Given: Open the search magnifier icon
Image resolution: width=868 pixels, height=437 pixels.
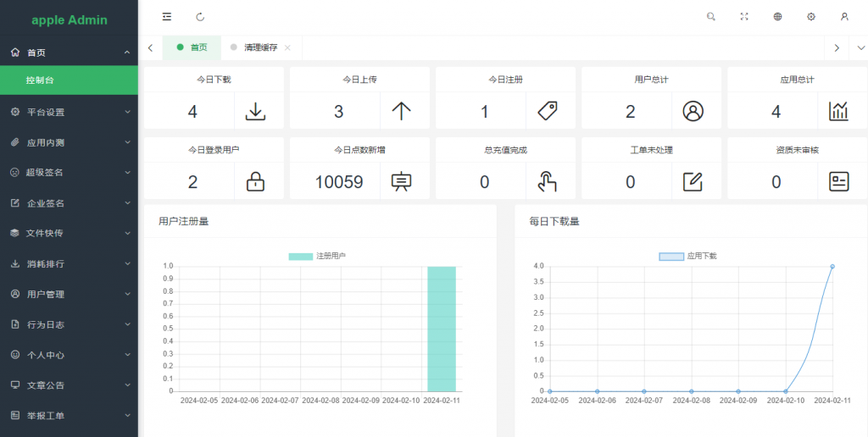Looking at the screenshot, I should coord(711,16).
